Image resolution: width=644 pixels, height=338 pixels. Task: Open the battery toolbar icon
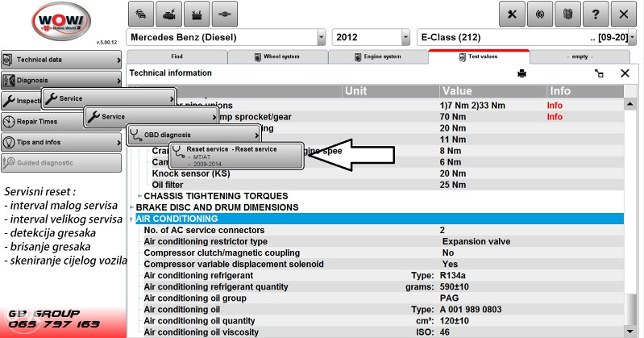click(197, 15)
